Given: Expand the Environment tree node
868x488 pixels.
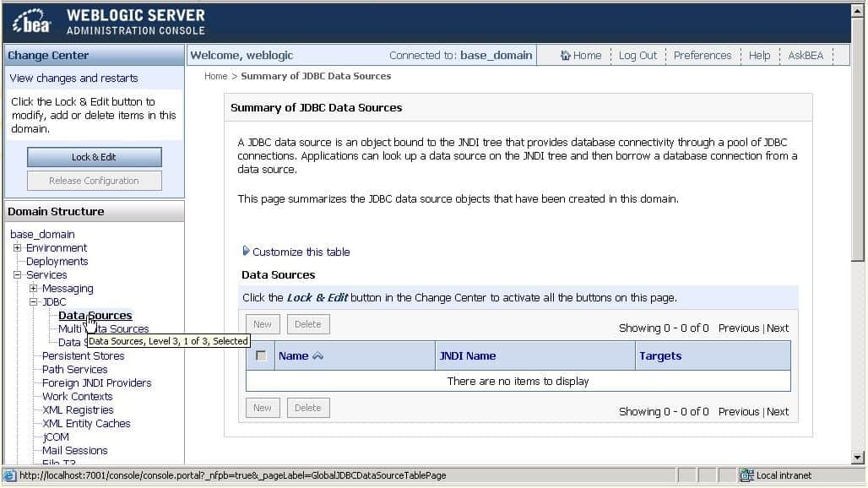Looking at the screenshot, I should pyautogui.click(x=17, y=247).
